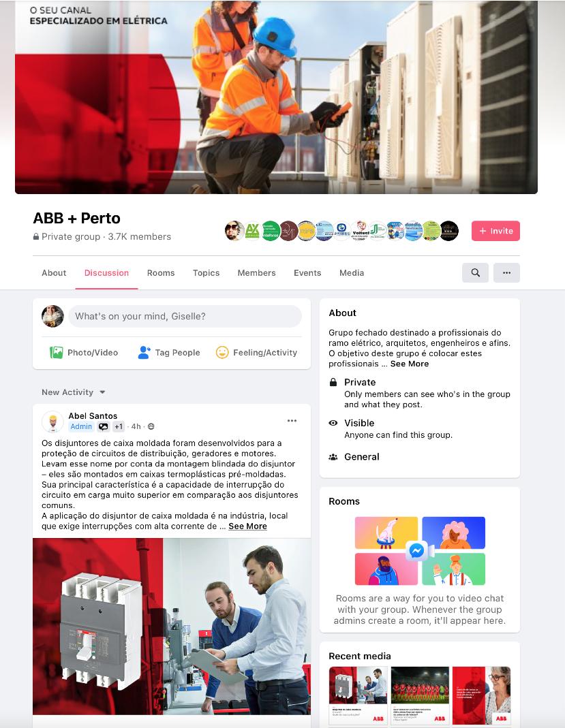
Task: Click the Invite button
Action: click(x=495, y=231)
